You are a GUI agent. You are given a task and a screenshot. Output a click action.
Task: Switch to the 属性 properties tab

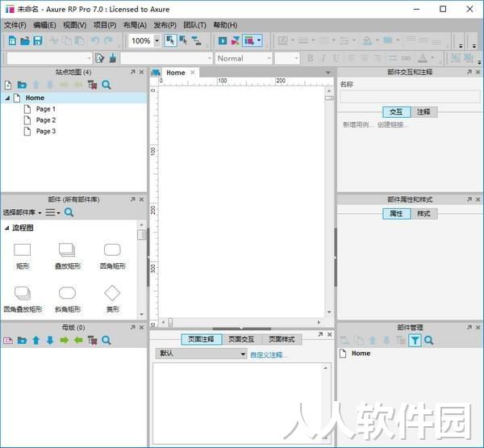tap(396, 214)
